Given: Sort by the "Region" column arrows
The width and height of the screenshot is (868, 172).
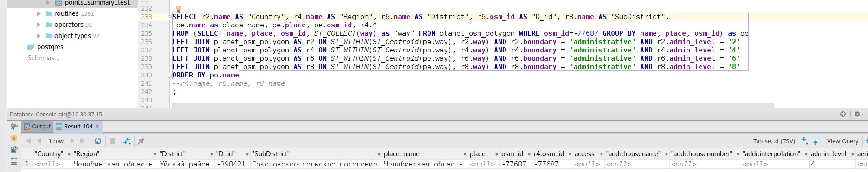Looking at the screenshot, I should tap(155, 154).
